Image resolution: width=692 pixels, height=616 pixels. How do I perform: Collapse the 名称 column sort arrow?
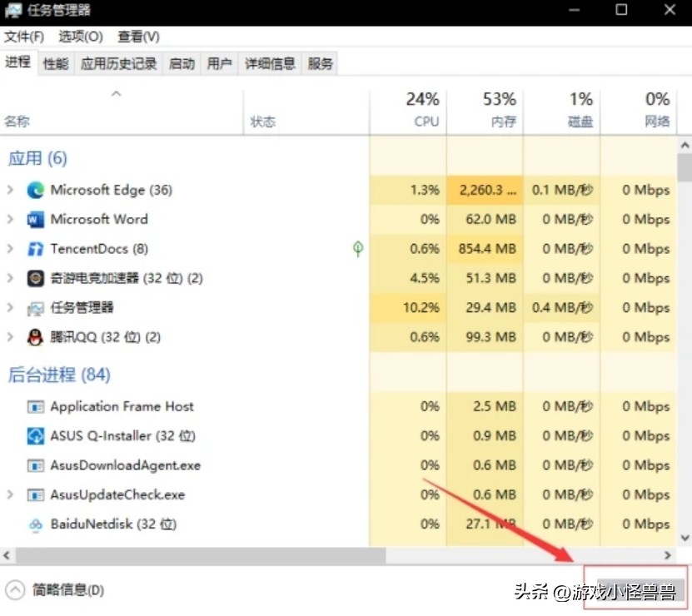pyautogui.click(x=117, y=96)
